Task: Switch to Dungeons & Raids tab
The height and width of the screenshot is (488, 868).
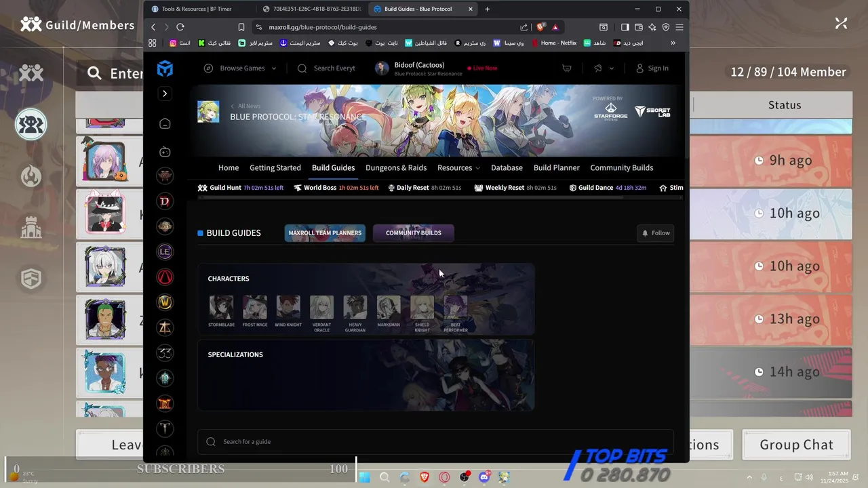Action: (x=396, y=167)
